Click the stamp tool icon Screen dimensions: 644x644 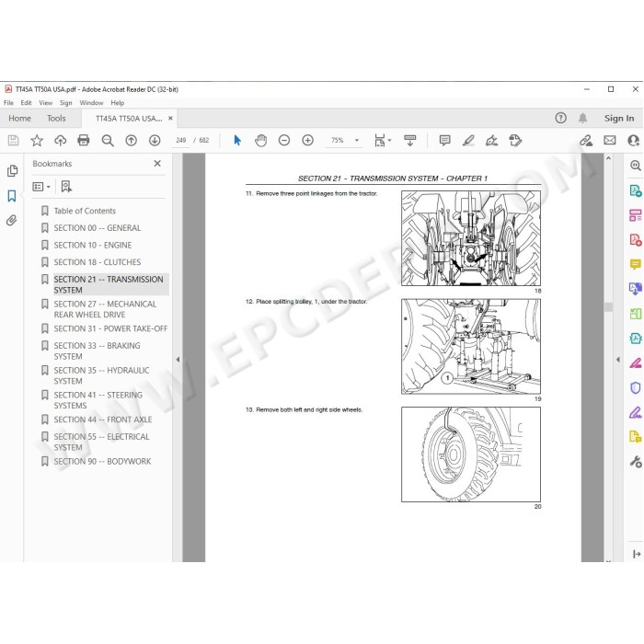coord(515,141)
